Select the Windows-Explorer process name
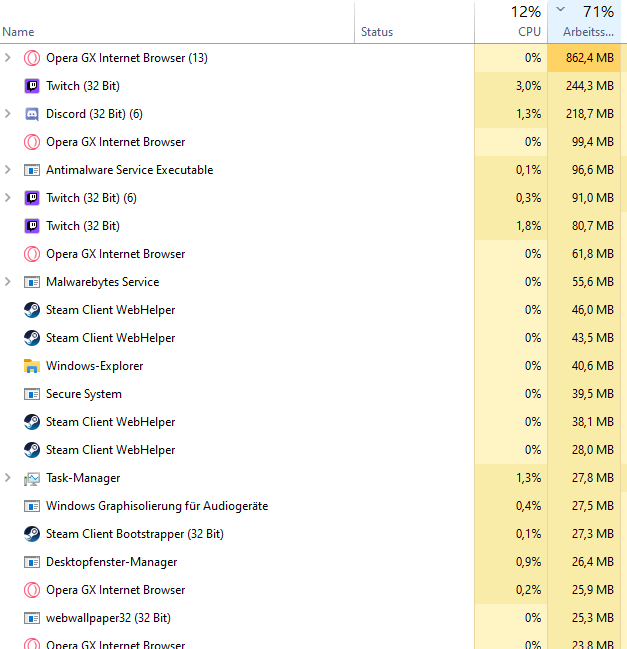The height and width of the screenshot is (649, 627). pyautogui.click(x=95, y=366)
